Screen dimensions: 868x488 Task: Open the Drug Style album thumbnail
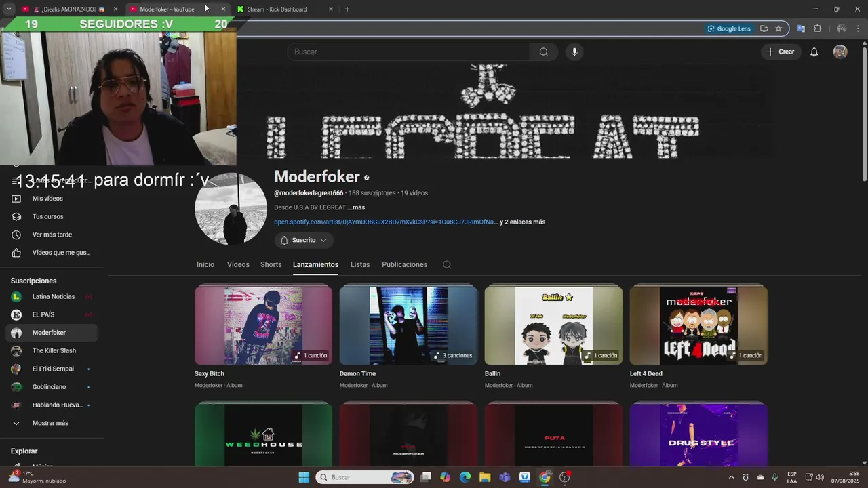698,435
